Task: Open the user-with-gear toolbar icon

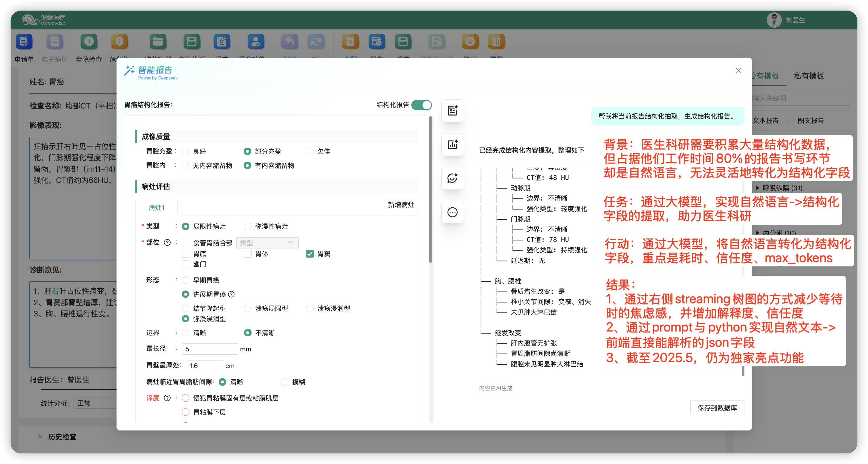Action: coord(256,42)
